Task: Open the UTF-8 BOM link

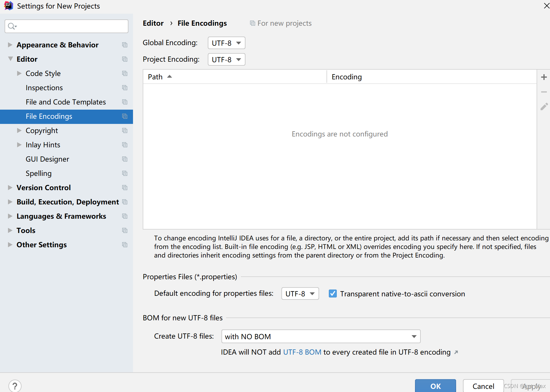Action: [x=302, y=352]
